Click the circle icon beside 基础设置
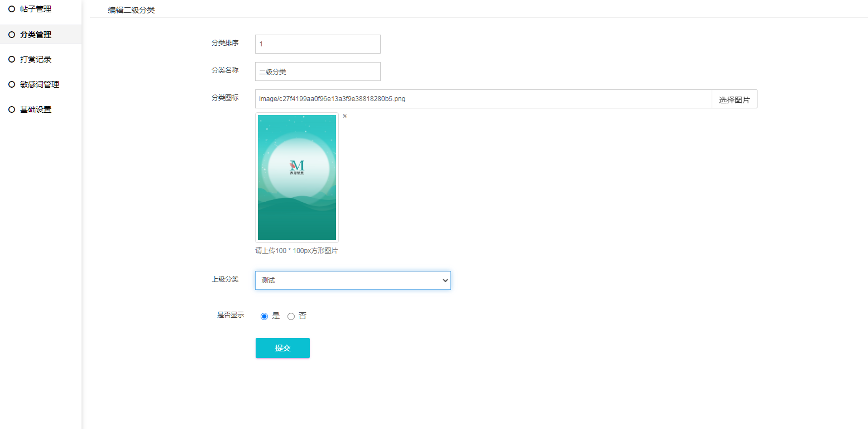Viewport: 868px width, 429px height. pyautogui.click(x=12, y=109)
